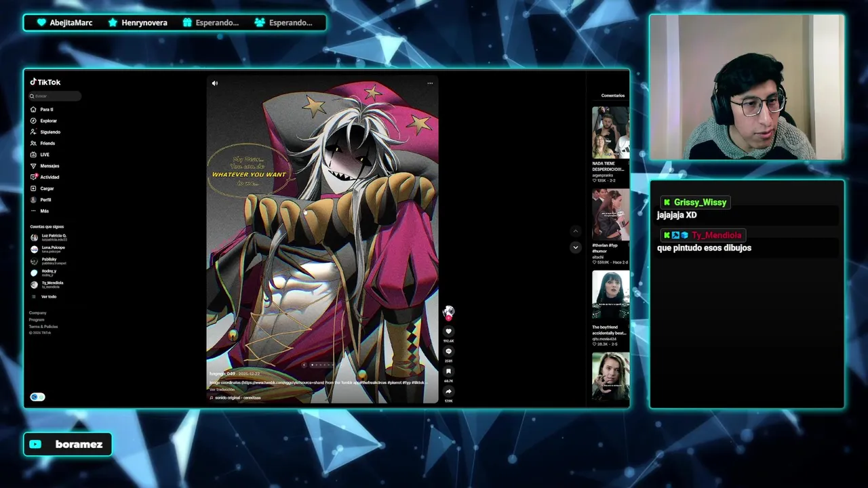Go to the previous video with up arrow
The image size is (868, 488).
click(x=575, y=231)
